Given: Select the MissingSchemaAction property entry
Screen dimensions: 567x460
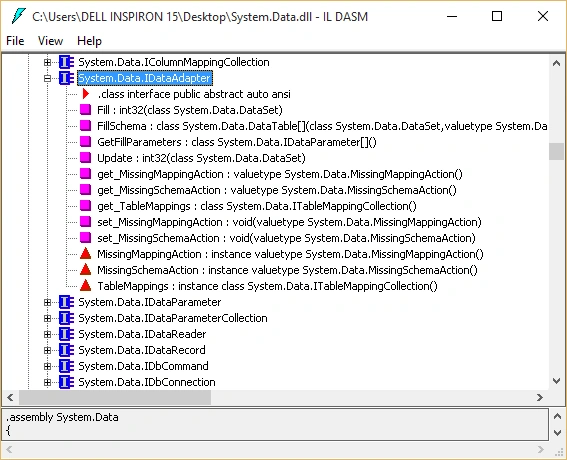Looking at the screenshot, I should [287, 270].
